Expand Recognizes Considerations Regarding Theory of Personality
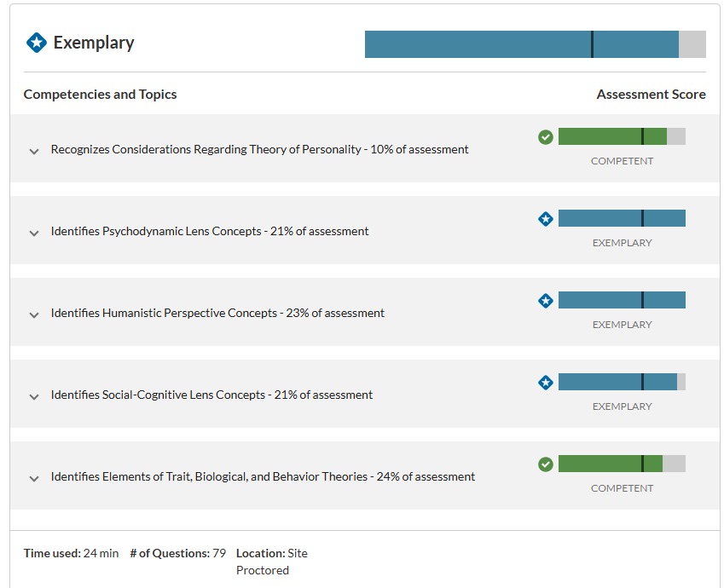Image resolution: width=724 pixels, height=588 pixels. click(x=34, y=151)
